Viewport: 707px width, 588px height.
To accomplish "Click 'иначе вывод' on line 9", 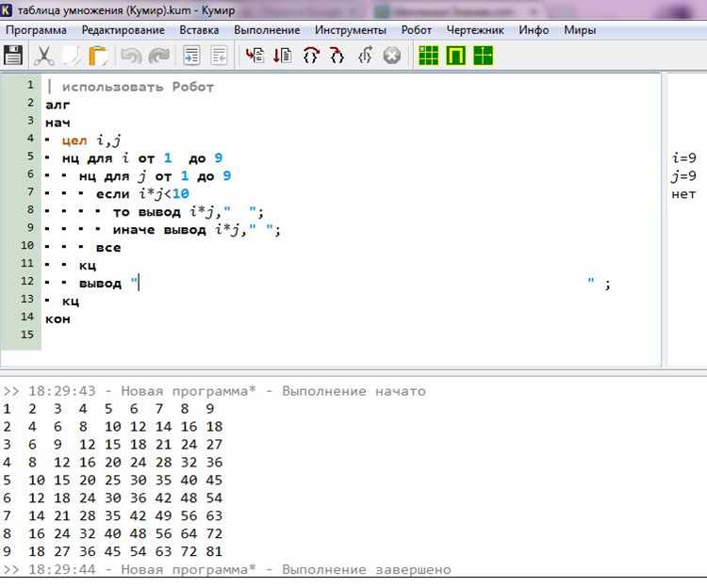I will click(159, 230).
